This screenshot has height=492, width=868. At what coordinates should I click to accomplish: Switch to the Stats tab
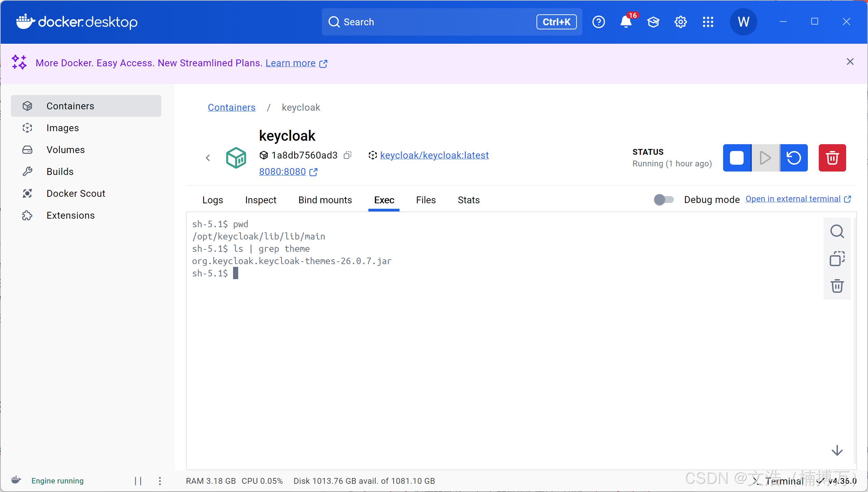pos(469,200)
